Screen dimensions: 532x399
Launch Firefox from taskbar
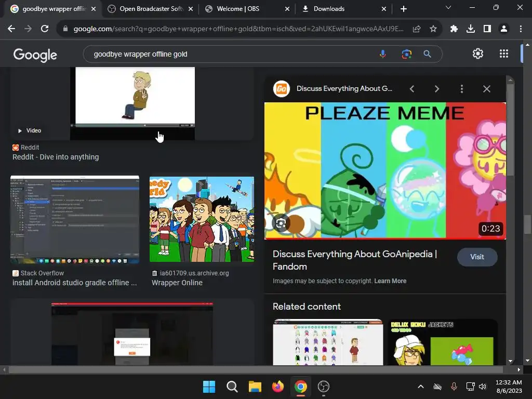[x=278, y=387]
